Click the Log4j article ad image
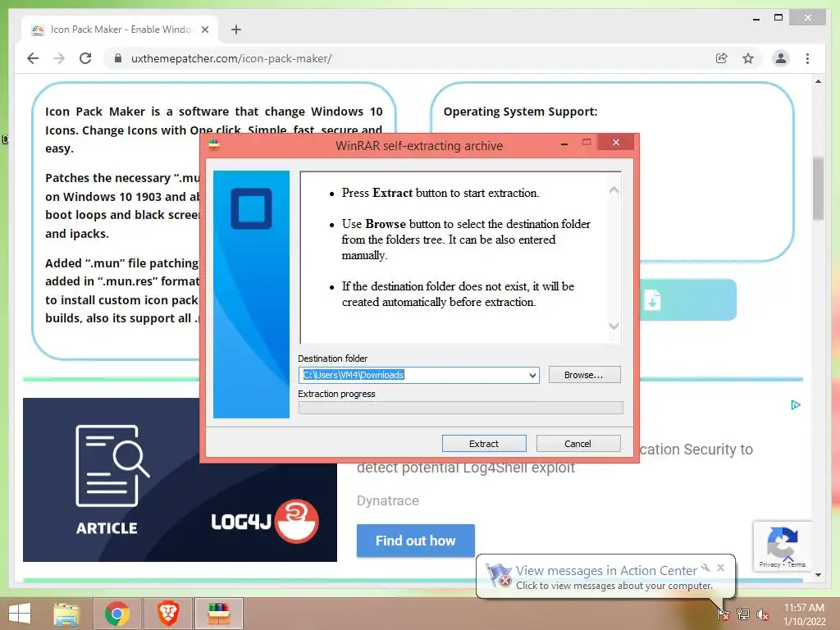 (180, 479)
